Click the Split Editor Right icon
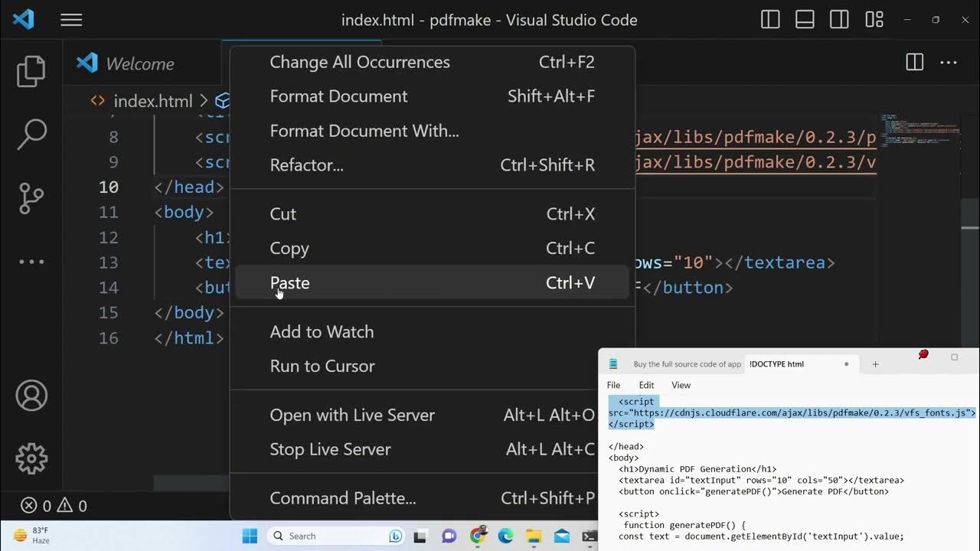Viewport: 980px width, 551px height. click(x=914, y=63)
